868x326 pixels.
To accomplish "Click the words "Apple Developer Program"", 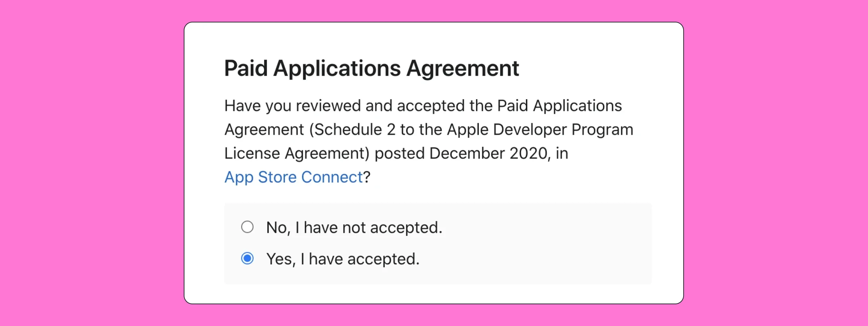I will (539, 129).
